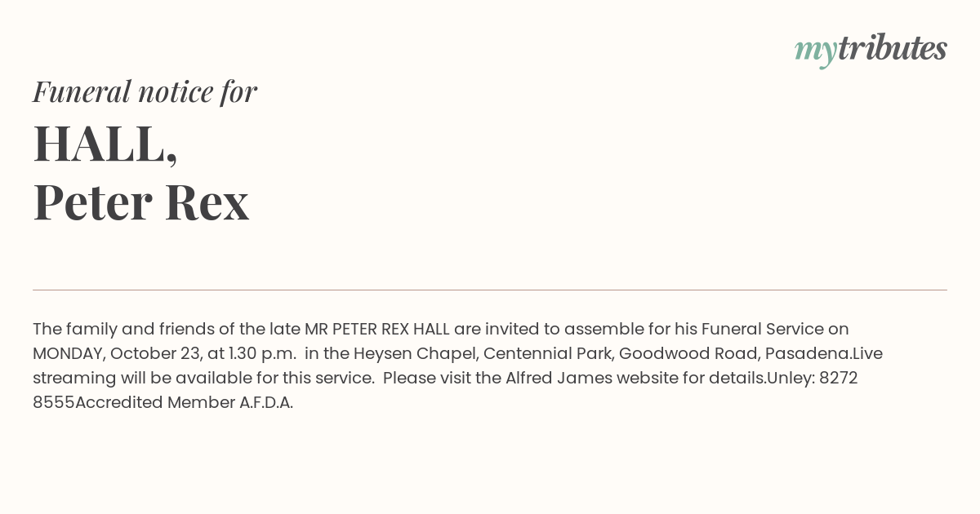Click the green 'my' part of logo
Screen dimensions: 980x514
pos(816,52)
